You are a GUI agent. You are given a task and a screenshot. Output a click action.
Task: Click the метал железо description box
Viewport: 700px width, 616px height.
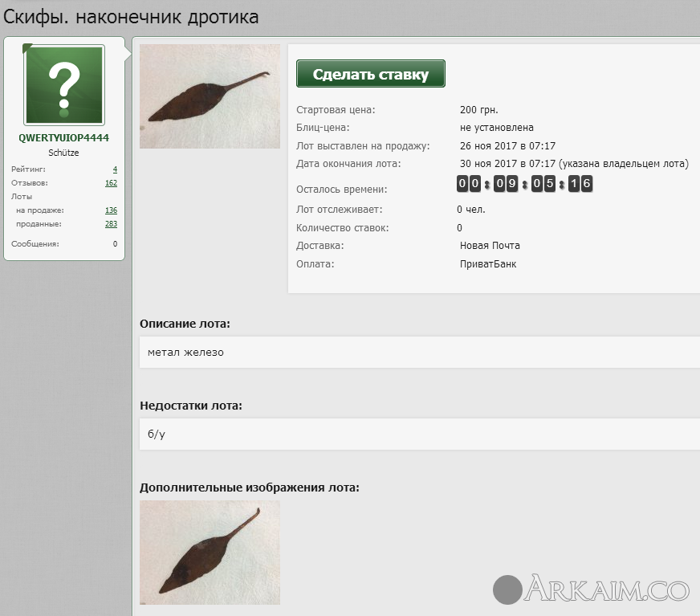click(x=419, y=352)
